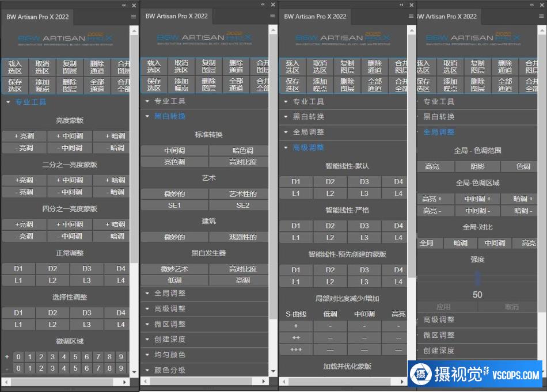Screen dimensions: 547x392
Task: Click 亮色调 under 标准转换
Action: 175,162
